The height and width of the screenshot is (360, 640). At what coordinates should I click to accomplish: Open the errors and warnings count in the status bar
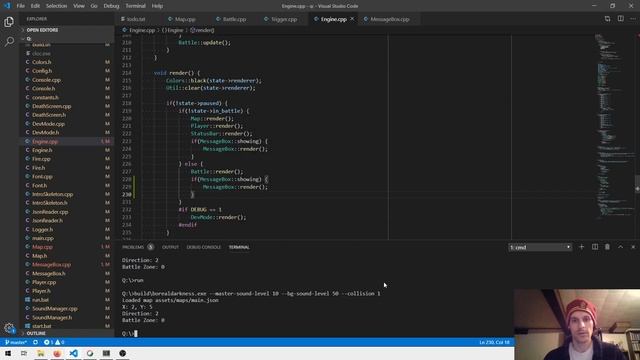(54, 342)
